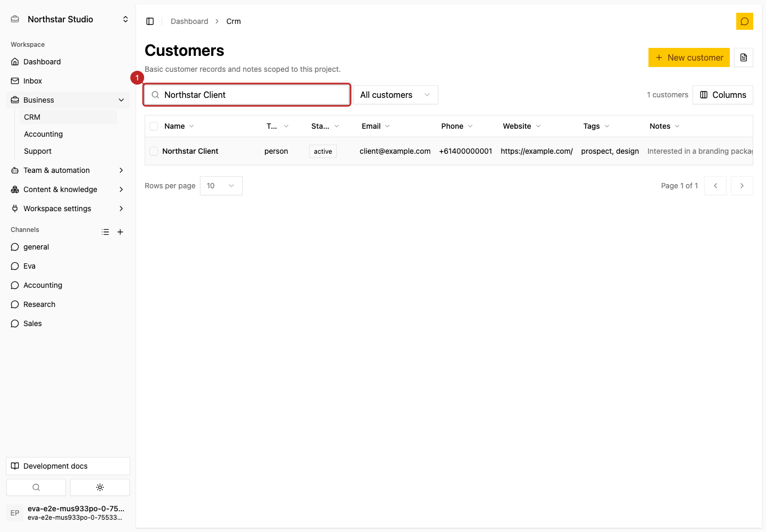Viewport: 766px width, 532px height.
Task: Open the Northstar Client customer record
Action: [190, 151]
